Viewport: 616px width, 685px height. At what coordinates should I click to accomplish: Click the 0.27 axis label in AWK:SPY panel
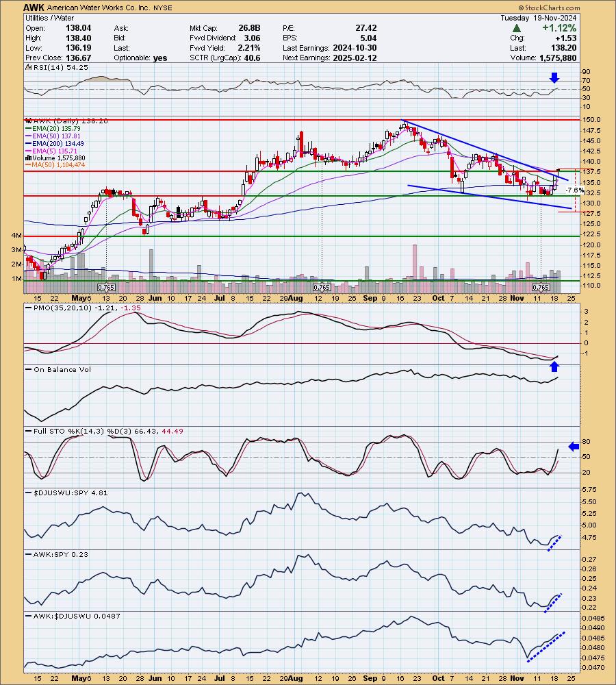pos(589,559)
